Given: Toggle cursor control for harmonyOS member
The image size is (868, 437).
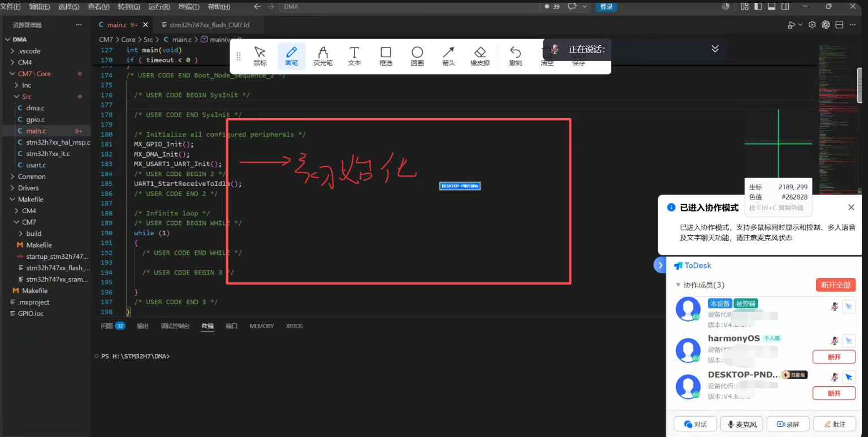Looking at the screenshot, I should 848,341.
